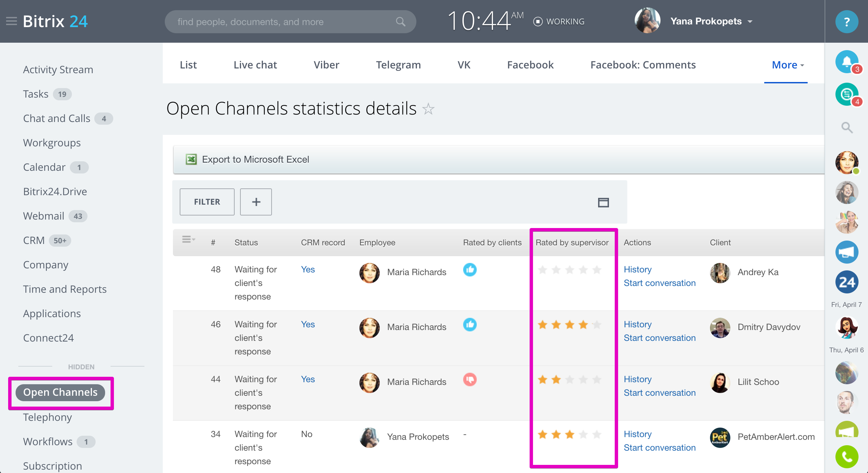Open the blue megaphone announcements icon
The image size is (868, 473).
847,252
